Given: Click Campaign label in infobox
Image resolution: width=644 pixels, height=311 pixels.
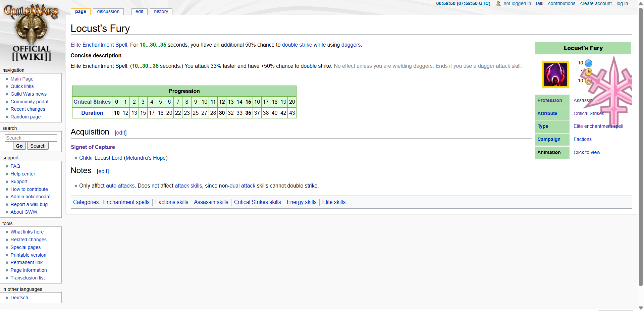Looking at the screenshot, I should 549,139.
